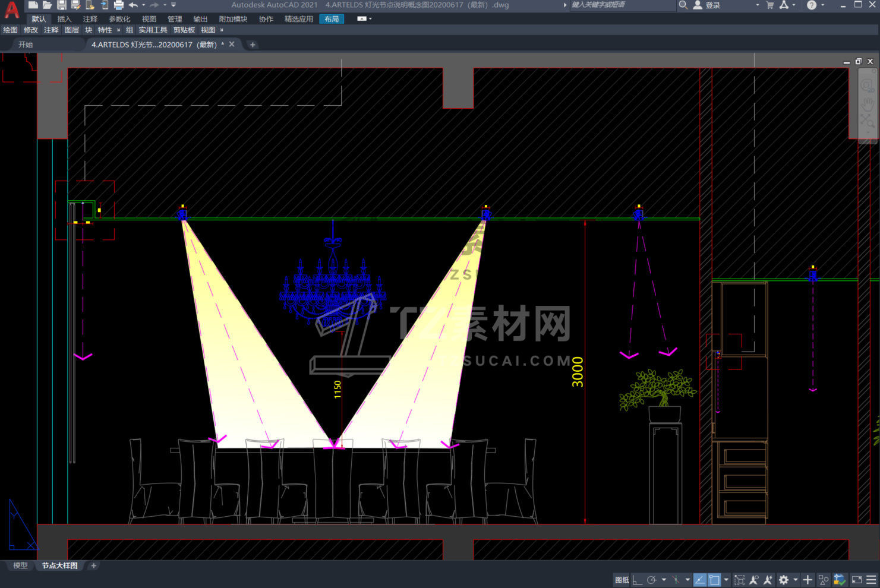Screen dimensions: 880x588
Task: Click the Undo arrow icon
Action: 133,5
